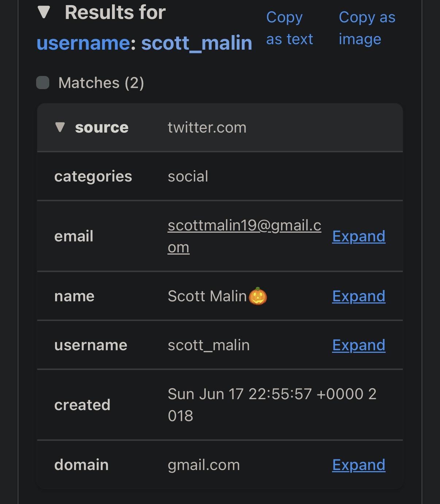Click the scottmalin19@gmail.com email link
Screen dimensions: 440x504
pyautogui.click(x=244, y=226)
